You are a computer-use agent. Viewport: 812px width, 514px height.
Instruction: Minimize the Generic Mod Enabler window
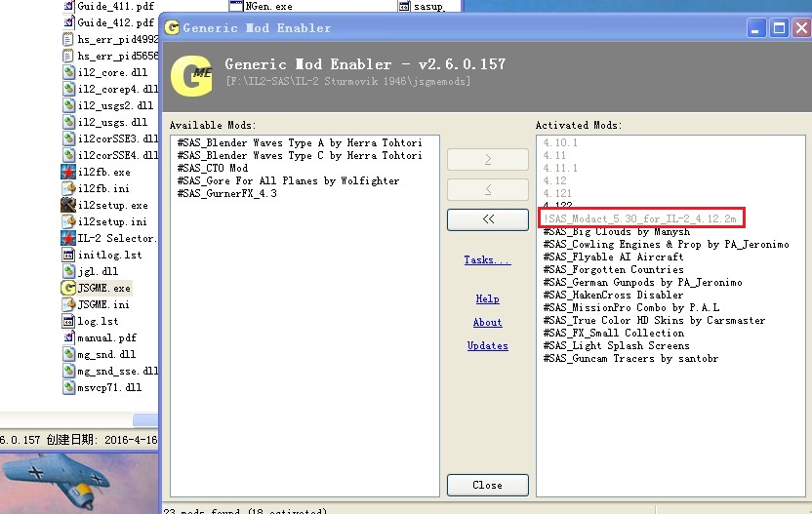click(756, 28)
